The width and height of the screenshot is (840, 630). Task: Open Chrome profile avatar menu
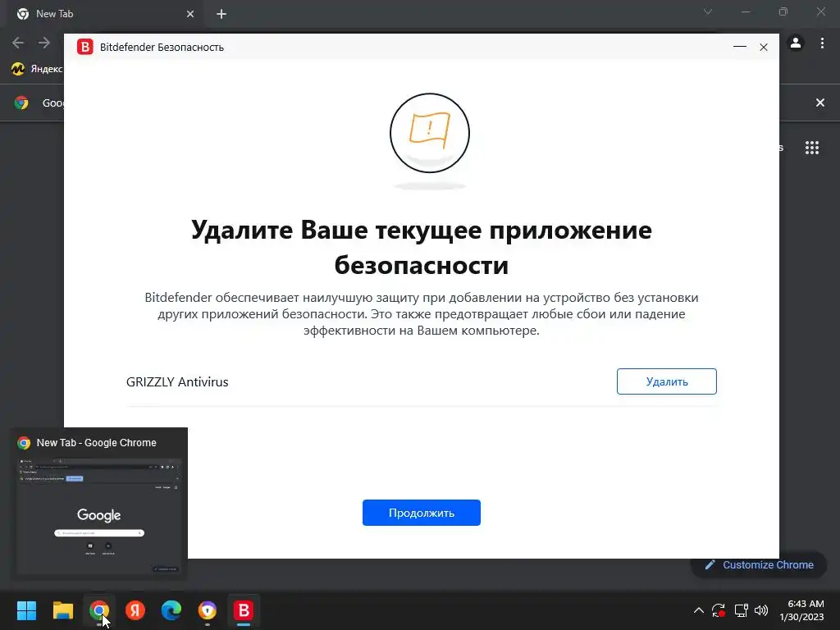[796, 43]
